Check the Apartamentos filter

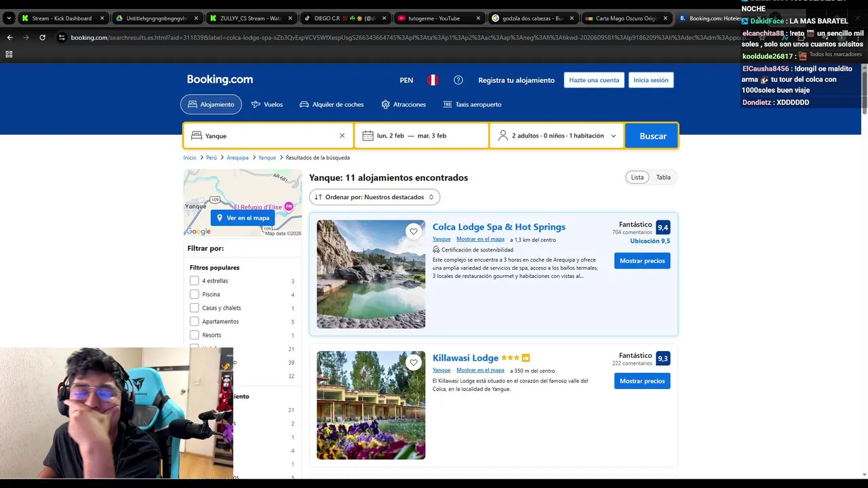pos(195,321)
